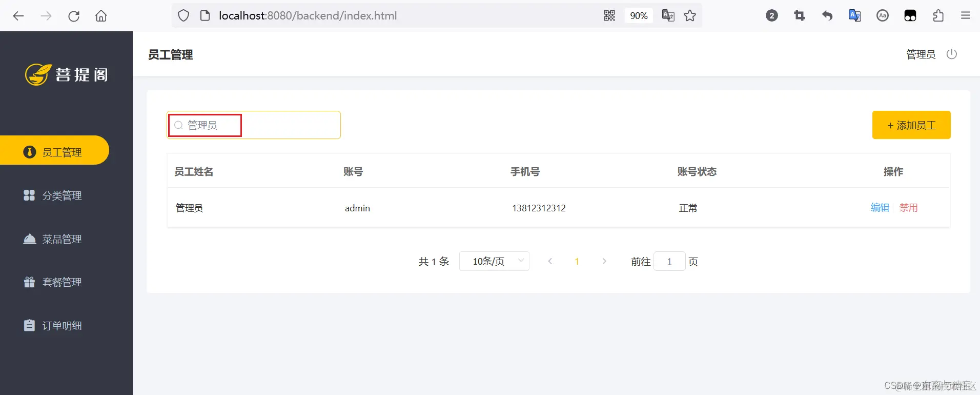The image size is (980, 395).
Task: Open 员工管理 in the sidebar
Action: (x=54, y=150)
